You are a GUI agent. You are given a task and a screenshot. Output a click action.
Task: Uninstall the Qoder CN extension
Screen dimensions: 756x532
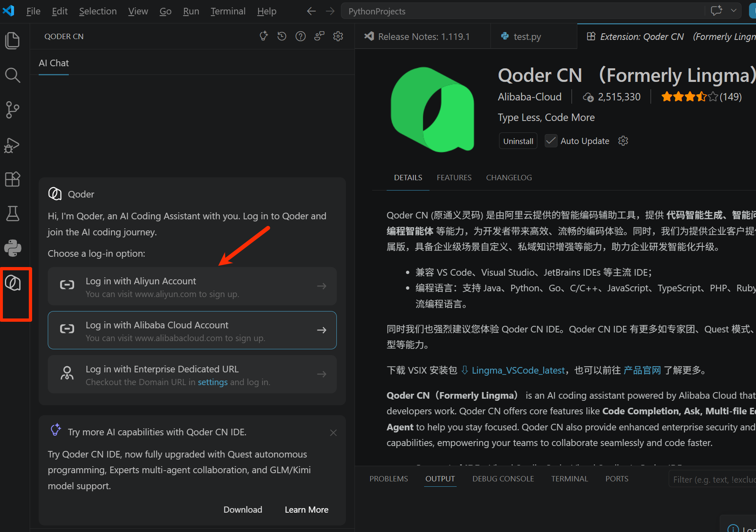[518, 141]
